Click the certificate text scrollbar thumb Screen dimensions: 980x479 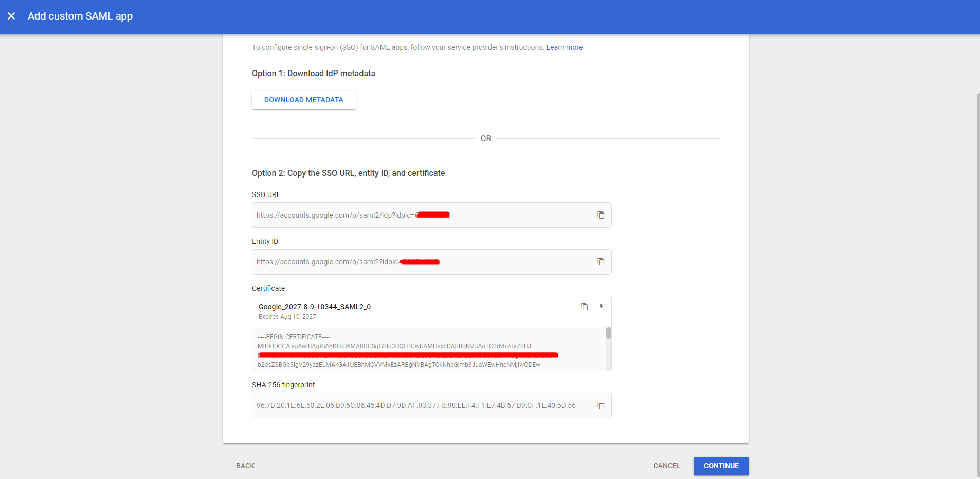click(x=609, y=333)
